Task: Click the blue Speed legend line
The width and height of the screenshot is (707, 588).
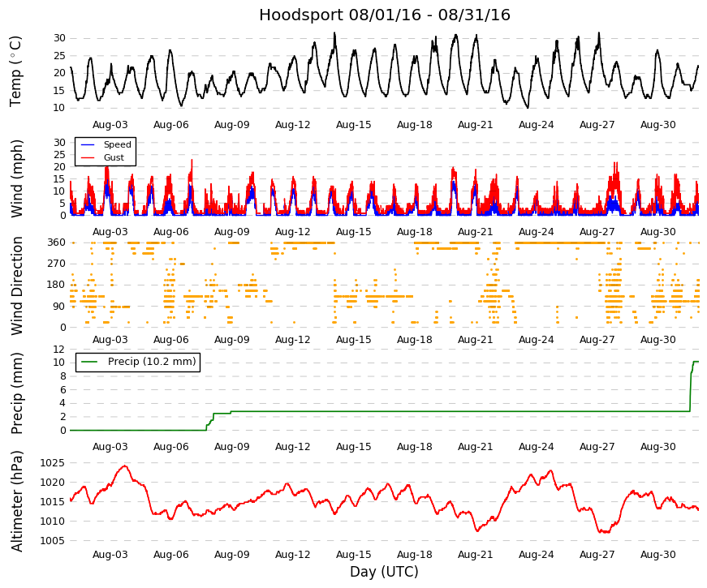Action: tap(88, 144)
